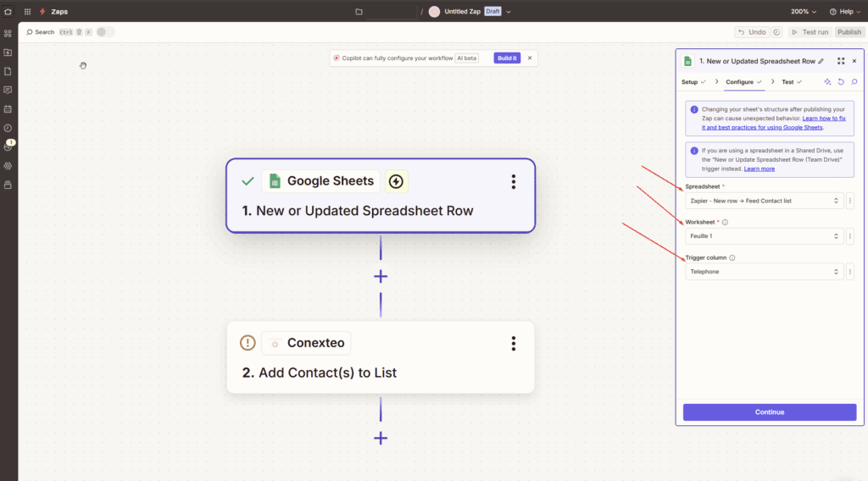Open options dots beside Worksheet field
The width and height of the screenshot is (868, 481).
click(850, 236)
